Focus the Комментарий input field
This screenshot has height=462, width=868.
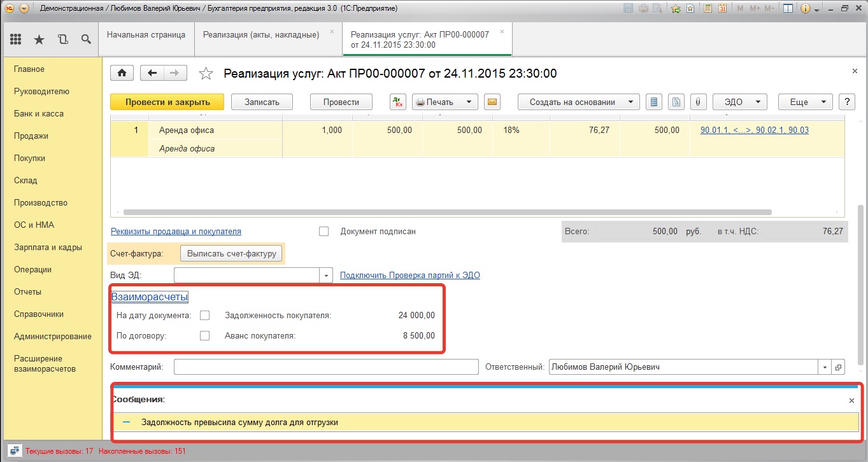(326, 367)
